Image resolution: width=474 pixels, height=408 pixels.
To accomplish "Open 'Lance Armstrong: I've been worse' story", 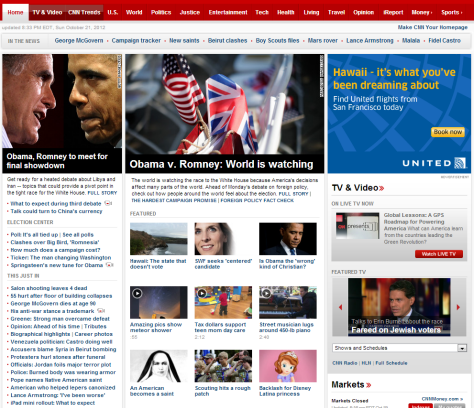I will (58, 395).
